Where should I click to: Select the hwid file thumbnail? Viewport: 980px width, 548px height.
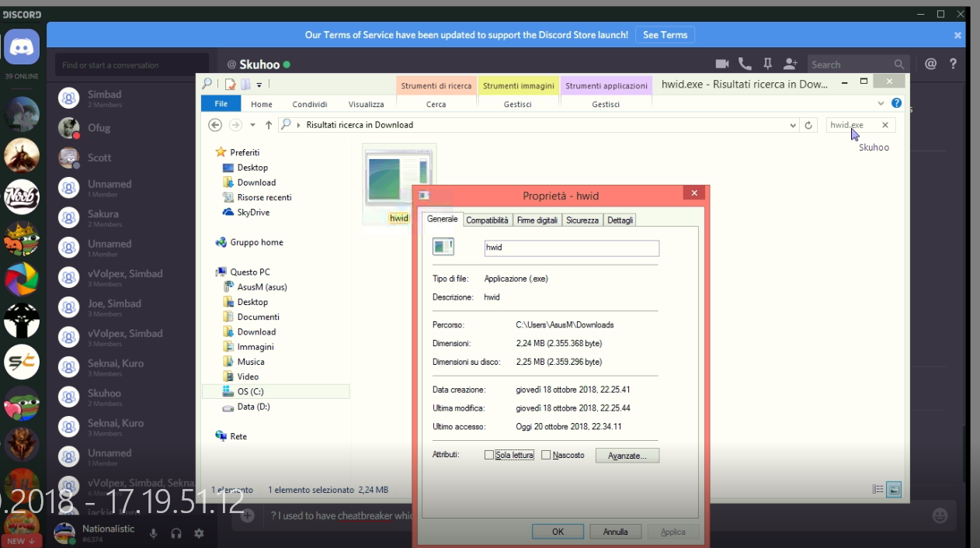point(399,185)
